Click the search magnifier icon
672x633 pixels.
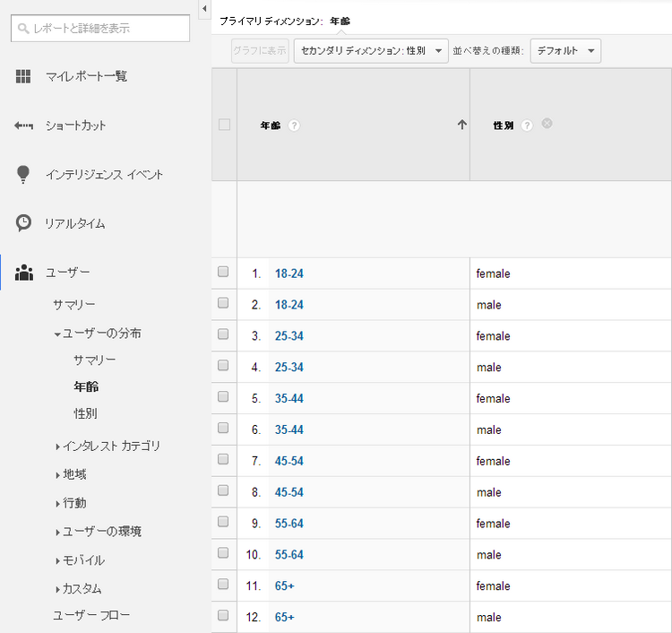click(22, 29)
